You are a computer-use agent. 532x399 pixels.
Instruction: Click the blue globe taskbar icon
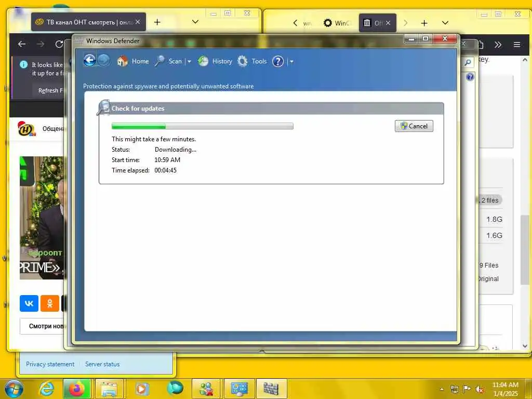click(x=175, y=389)
